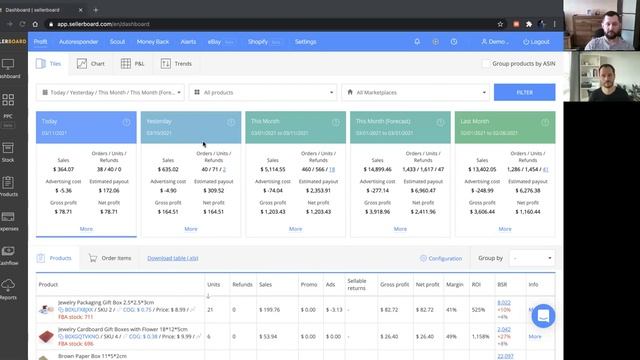The image size is (640, 360).
Task: Click the refunds number 18 link in This Month tile
Action: point(332,169)
